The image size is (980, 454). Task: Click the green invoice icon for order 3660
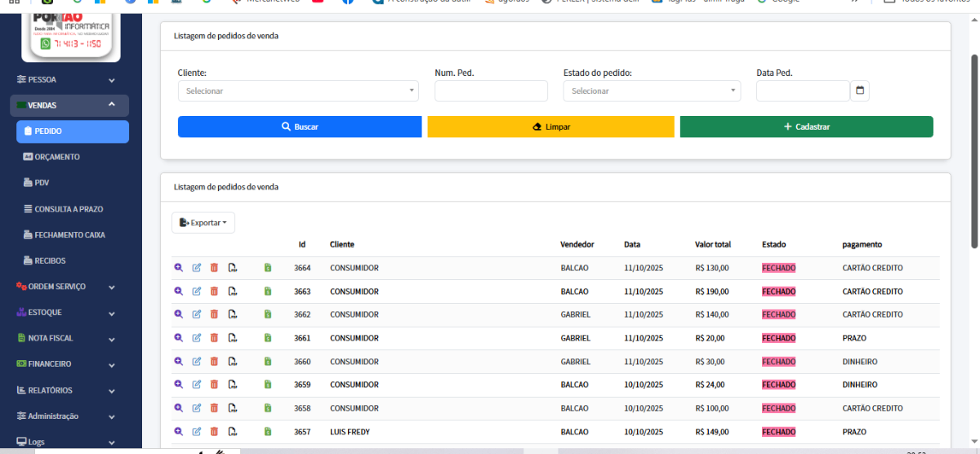tap(267, 362)
